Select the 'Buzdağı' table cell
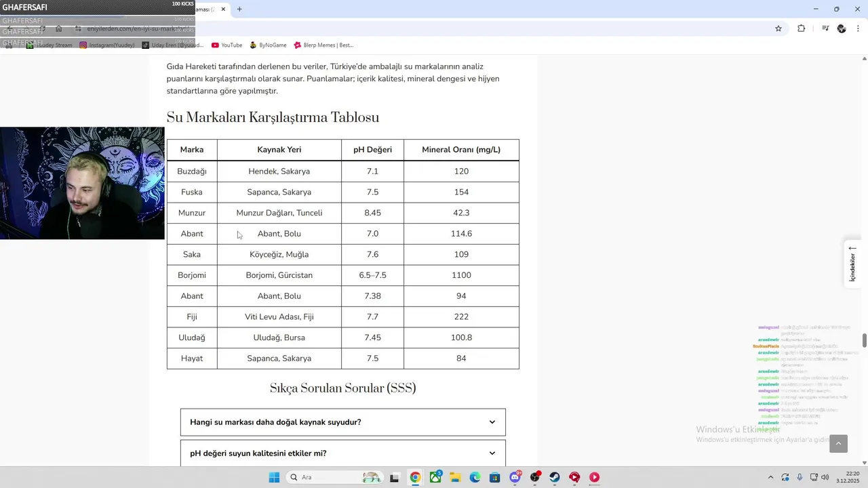The height and width of the screenshot is (488, 868). pos(192,171)
